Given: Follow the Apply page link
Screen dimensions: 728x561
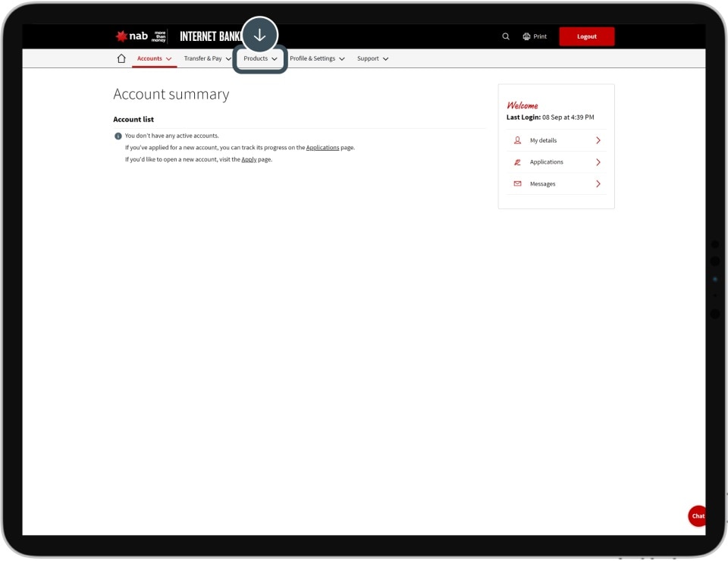Looking at the screenshot, I should 249,160.
